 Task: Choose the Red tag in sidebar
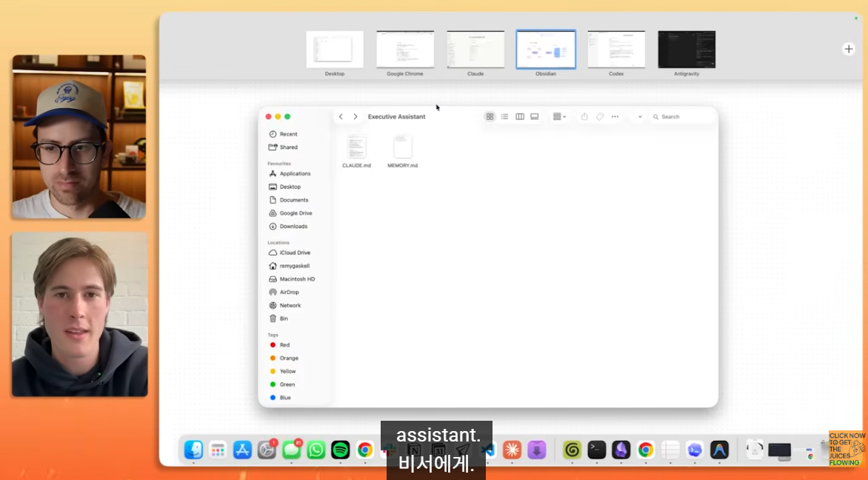tap(284, 345)
